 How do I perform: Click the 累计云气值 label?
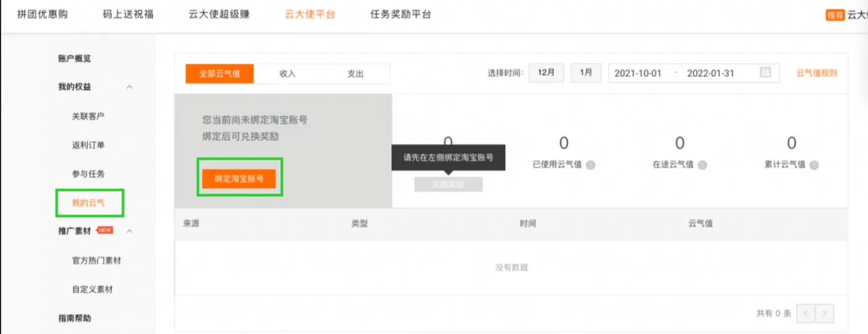pyautogui.click(x=785, y=165)
